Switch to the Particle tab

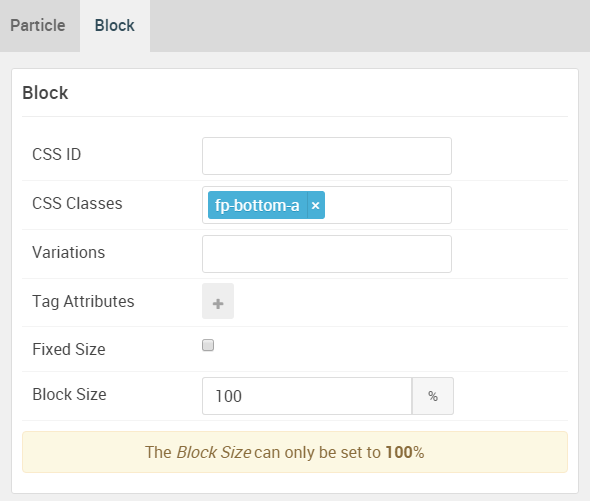click(38, 26)
